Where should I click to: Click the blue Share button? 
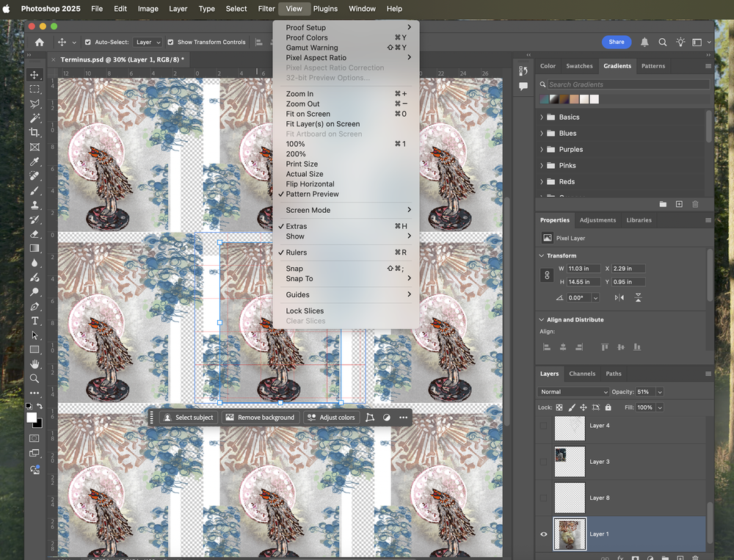[x=616, y=42]
